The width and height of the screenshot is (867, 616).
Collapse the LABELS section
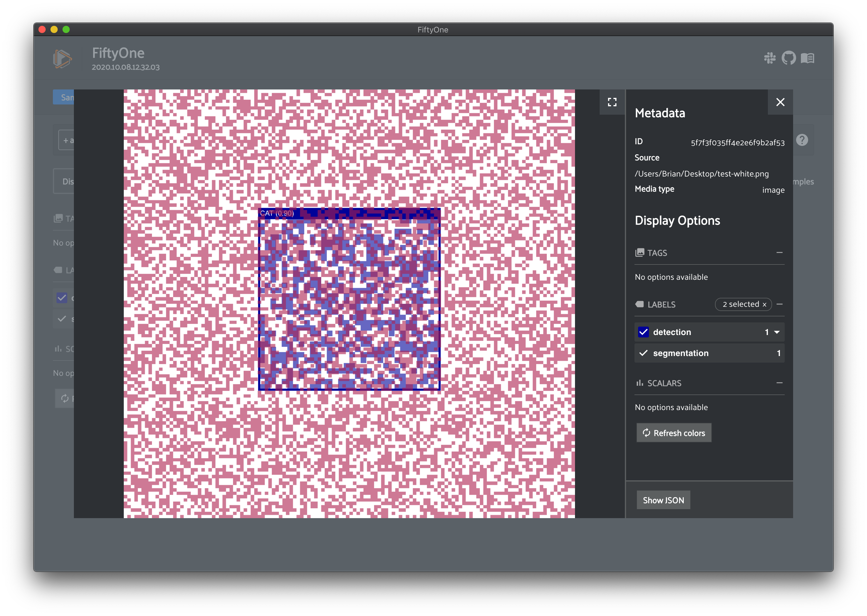[779, 304]
